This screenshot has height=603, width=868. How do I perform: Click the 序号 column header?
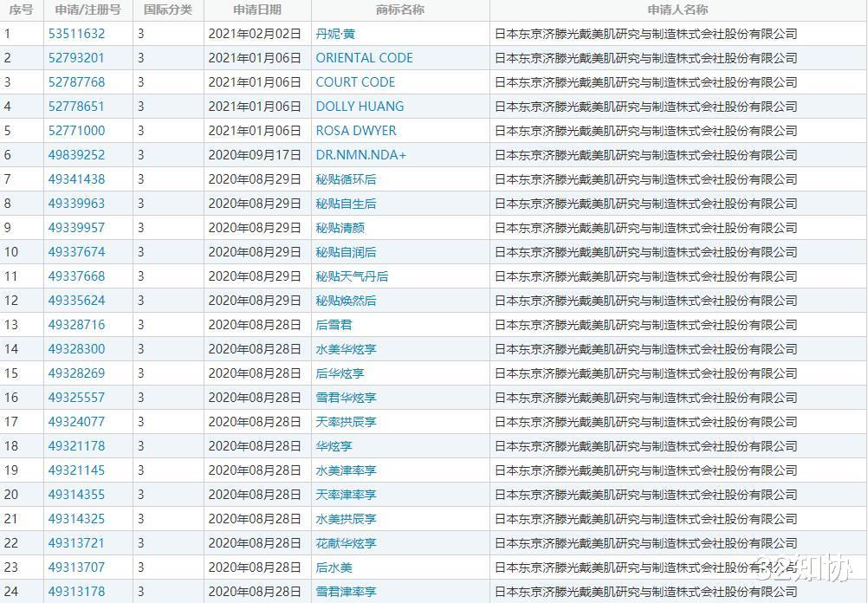(x=21, y=10)
